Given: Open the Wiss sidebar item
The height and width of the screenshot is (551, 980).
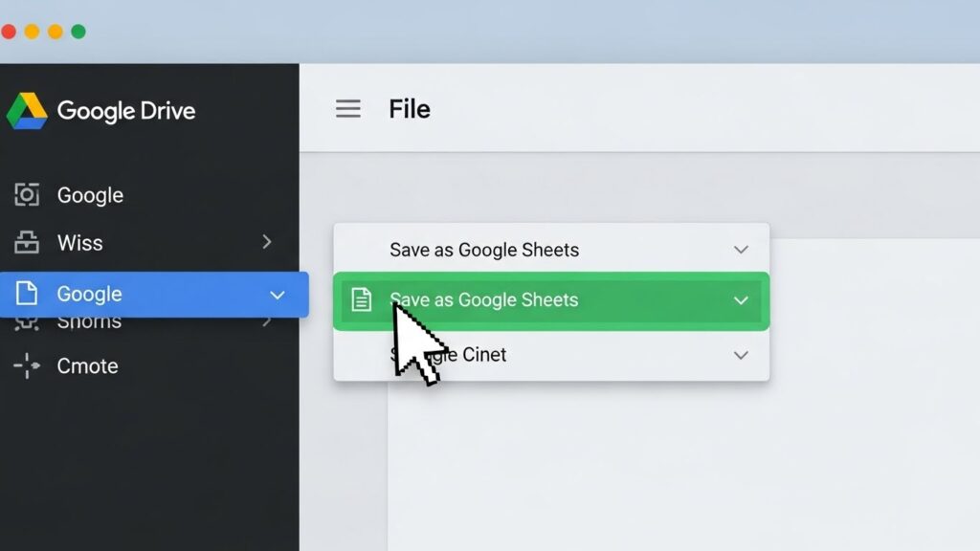Looking at the screenshot, I should click(80, 243).
